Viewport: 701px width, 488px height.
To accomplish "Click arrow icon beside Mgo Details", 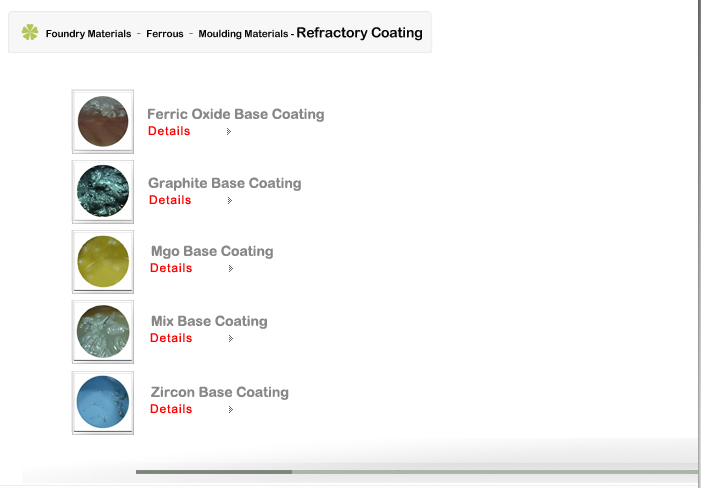I will point(231,269).
